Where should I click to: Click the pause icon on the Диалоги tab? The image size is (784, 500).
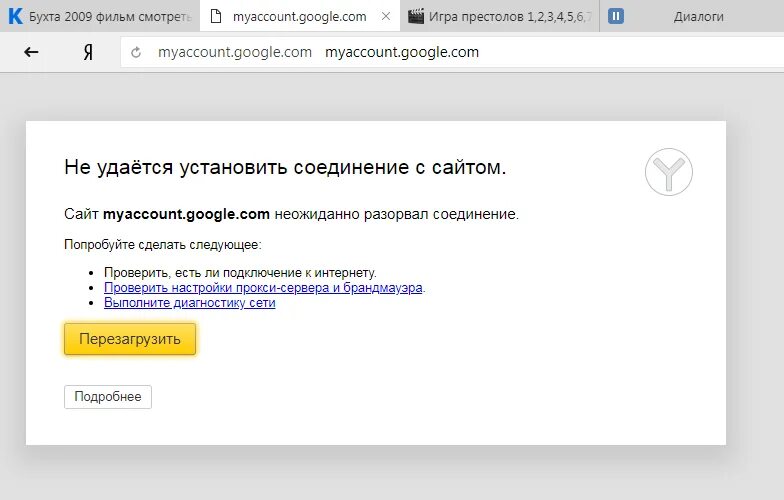(x=616, y=16)
